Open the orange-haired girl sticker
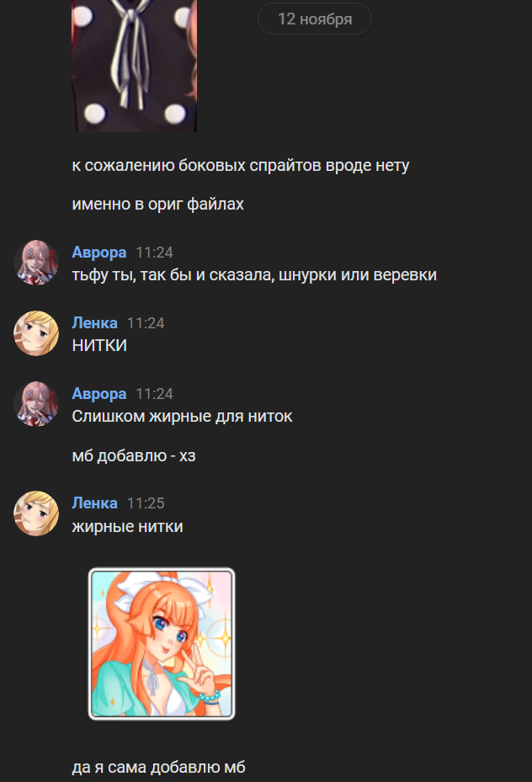Screen dimensions: 532x782 (162, 644)
